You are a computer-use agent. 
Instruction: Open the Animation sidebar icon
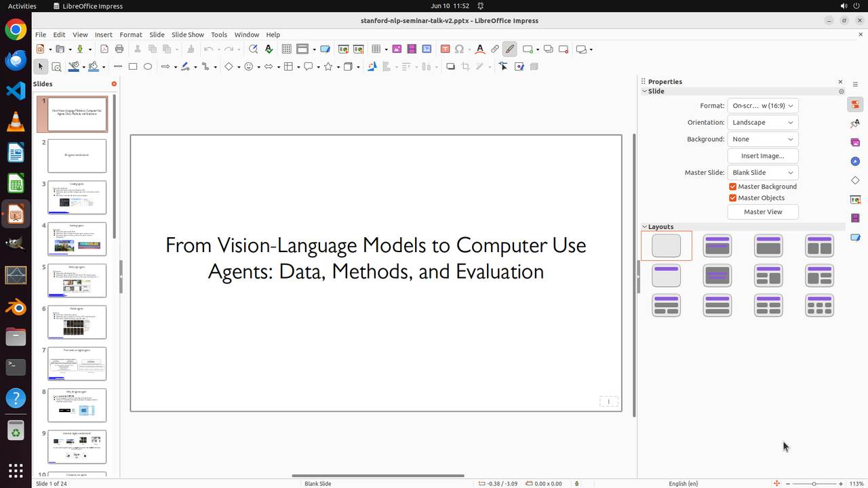(x=855, y=218)
